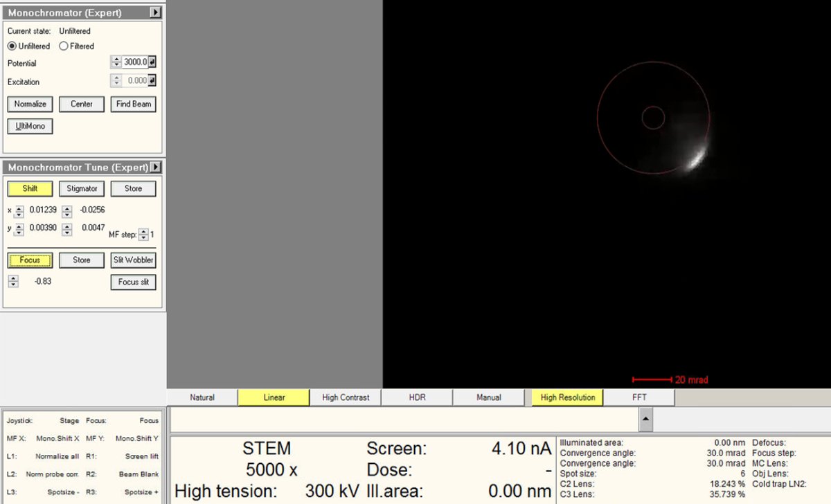Click the up arrow of the Potential spinner
Image resolution: width=831 pixels, height=504 pixels.
(116, 60)
